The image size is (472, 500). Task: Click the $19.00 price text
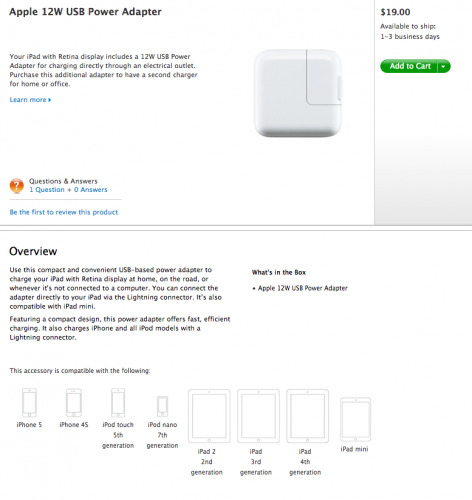tap(395, 12)
